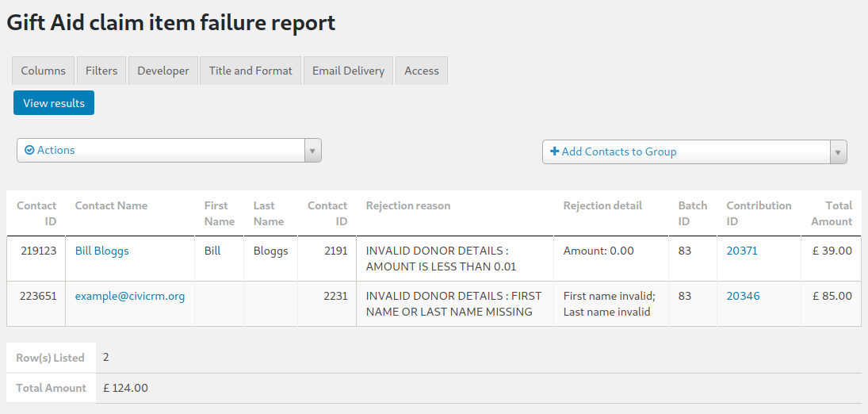This screenshot has height=414, width=868.
Task: Click the Contribution ID column header
Action: tap(759, 213)
